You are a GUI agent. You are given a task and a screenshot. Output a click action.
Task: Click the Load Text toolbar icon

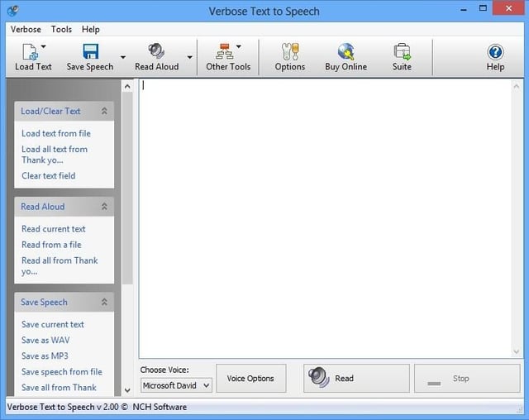click(x=30, y=51)
